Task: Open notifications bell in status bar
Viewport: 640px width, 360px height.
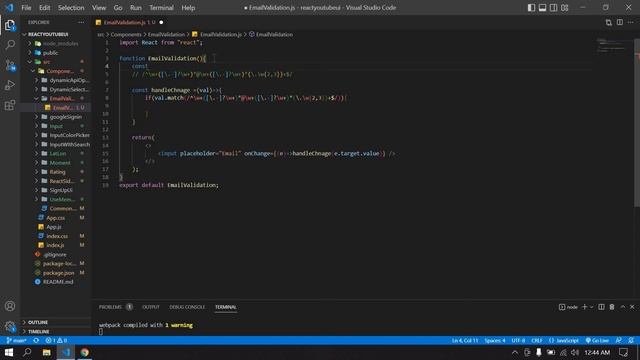Action: pos(631,340)
